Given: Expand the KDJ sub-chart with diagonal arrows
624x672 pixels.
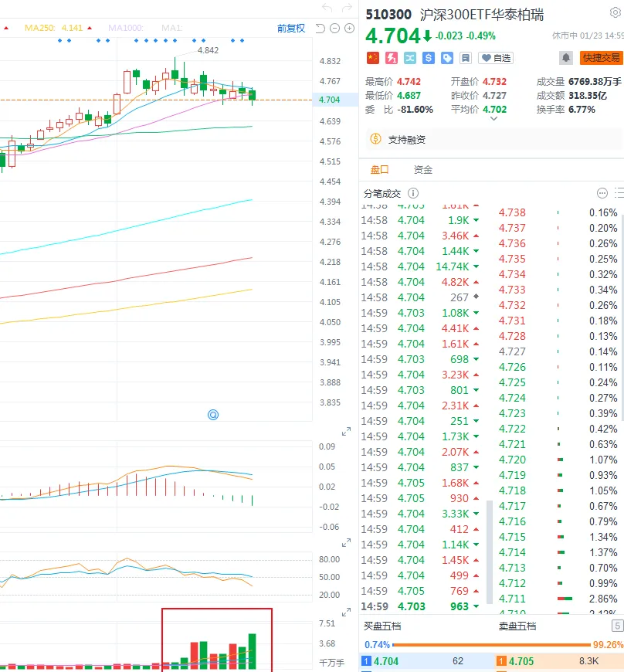Looking at the screenshot, I should point(346,543).
